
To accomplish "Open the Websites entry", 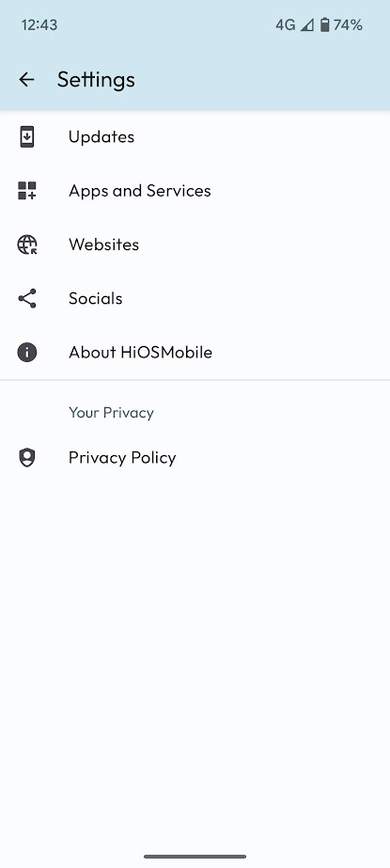I will tap(195, 245).
